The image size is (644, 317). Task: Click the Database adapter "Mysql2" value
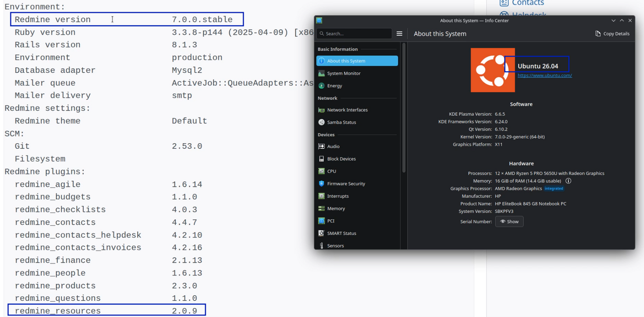pos(187,70)
